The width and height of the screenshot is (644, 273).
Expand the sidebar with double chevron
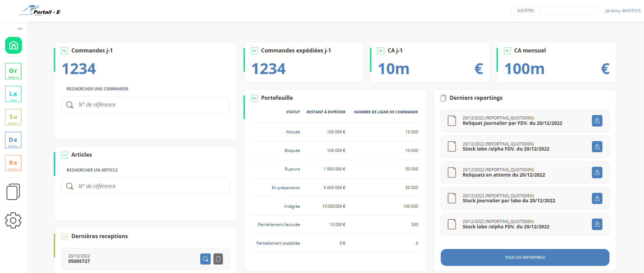pos(20,29)
